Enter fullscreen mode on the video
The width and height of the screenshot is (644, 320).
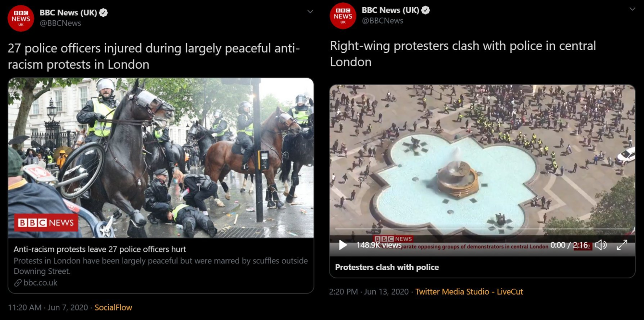(x=622, y=245)
